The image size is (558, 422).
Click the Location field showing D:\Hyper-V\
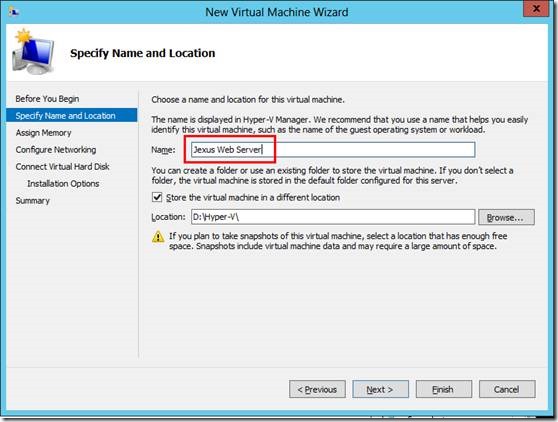pos(333,217)
